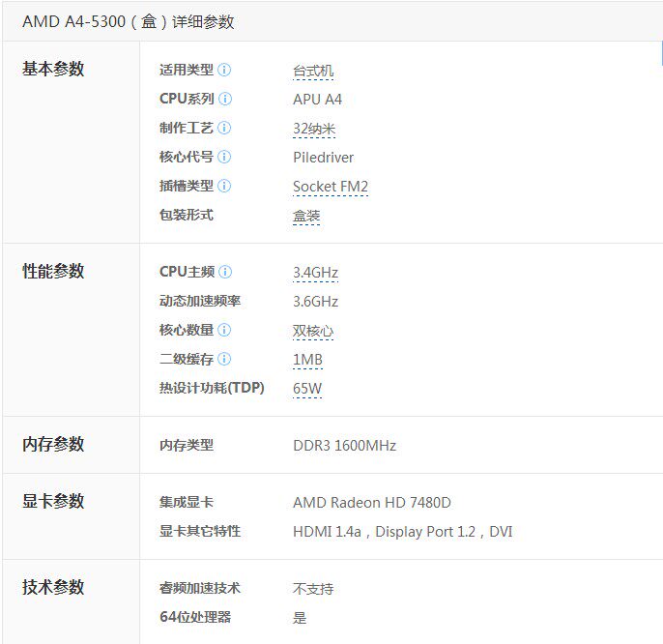Click the Piledriver core code text

click(324, 158)
